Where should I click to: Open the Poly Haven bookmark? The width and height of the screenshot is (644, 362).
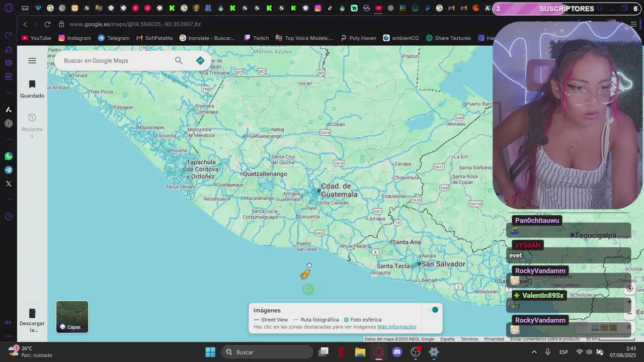358,38
